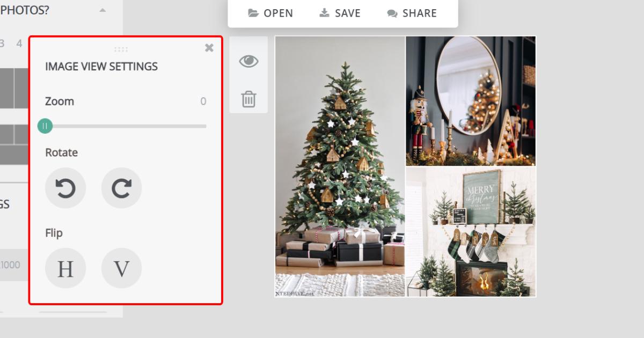644x338 pixels.
Task: Toggle the eye view icon
Action: tap(248, 61)
